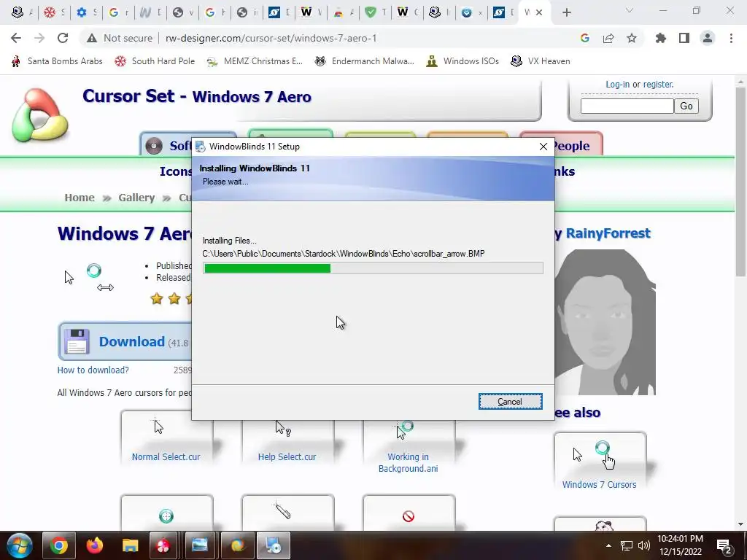Screen dimensions: 747x560
Task: Share this page via share icon
Action: tap(608, 38)
